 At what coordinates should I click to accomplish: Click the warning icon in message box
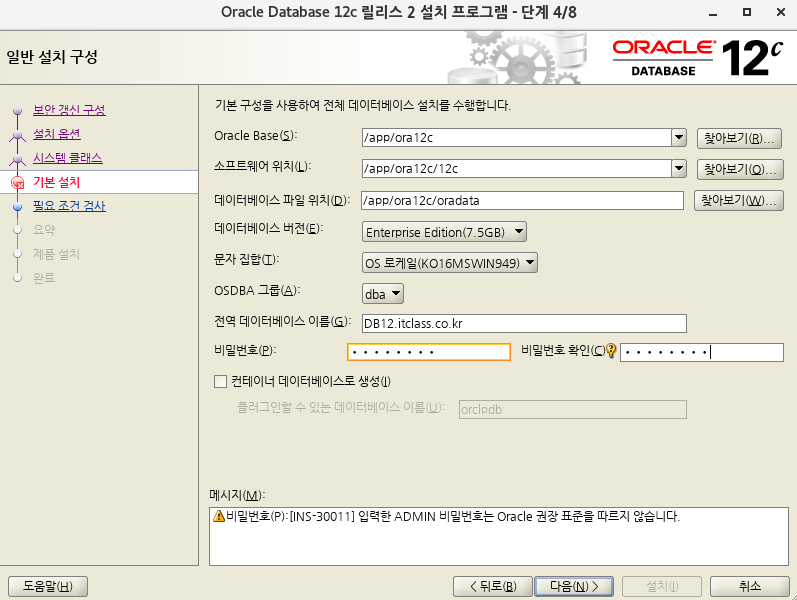click(219, 516)
